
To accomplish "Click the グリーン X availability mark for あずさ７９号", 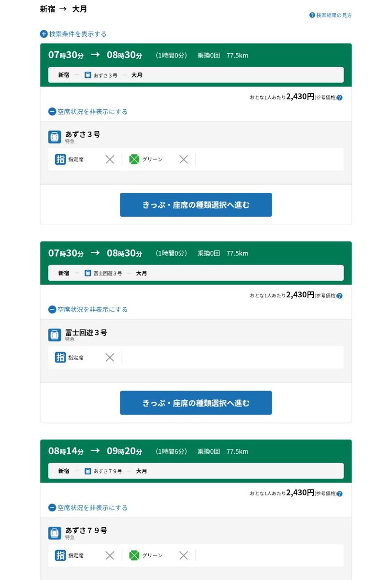I will [184, 555].
